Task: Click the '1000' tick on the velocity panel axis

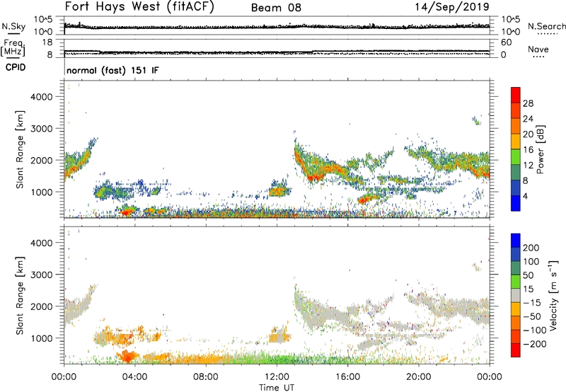Action: click(x=42, y=338)
